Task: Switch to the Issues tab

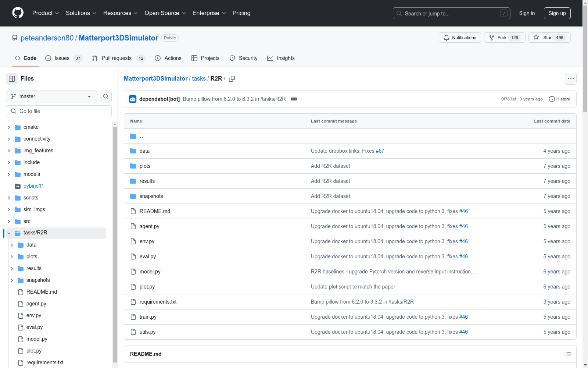Action: pos(64,58)
